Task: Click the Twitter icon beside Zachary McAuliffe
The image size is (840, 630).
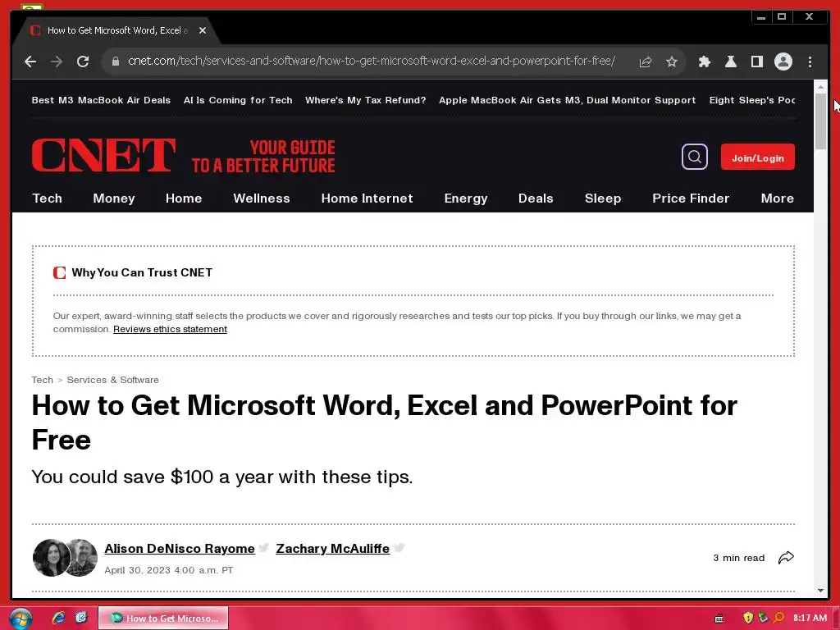Action: pyautogui.click(x=399, y=548)
